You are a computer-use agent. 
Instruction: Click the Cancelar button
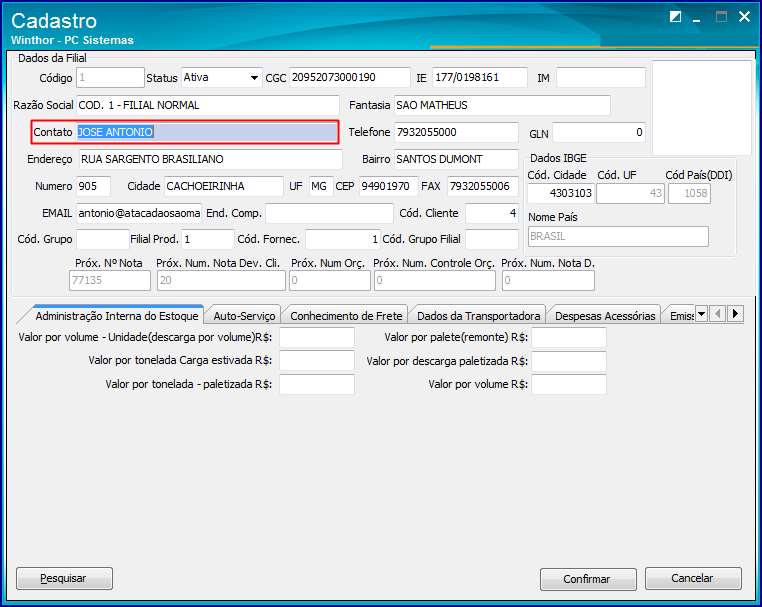(693, 578)
